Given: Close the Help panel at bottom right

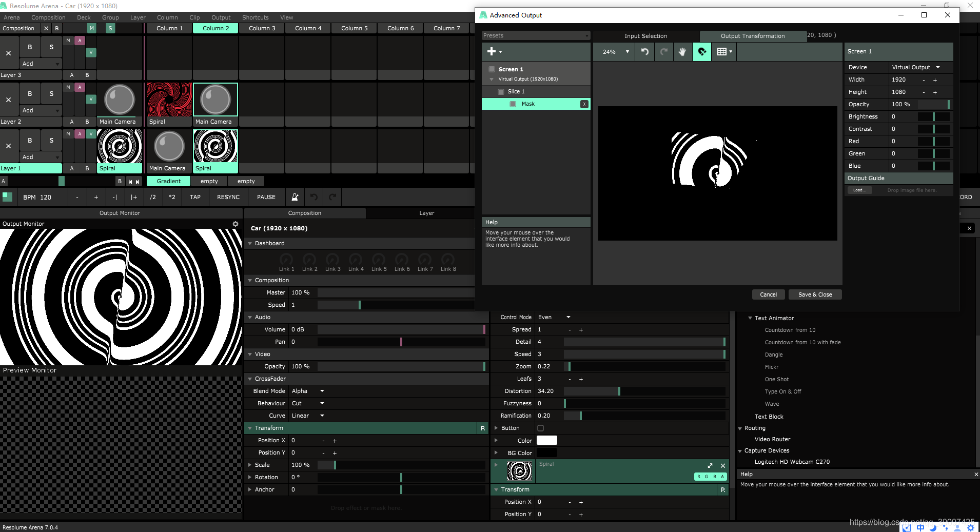Looking at the screenshot, I should (976, 475).
